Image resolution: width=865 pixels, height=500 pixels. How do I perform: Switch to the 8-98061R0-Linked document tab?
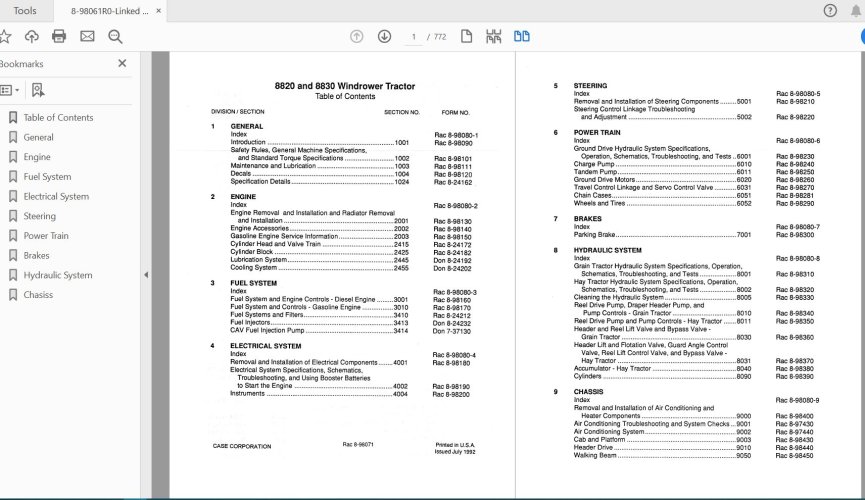coord(109,11)
